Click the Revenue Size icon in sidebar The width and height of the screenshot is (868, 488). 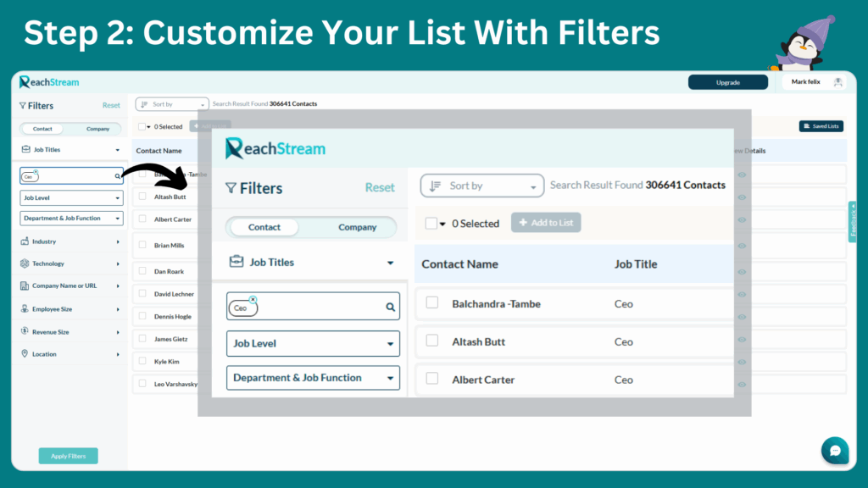point(25,332)
